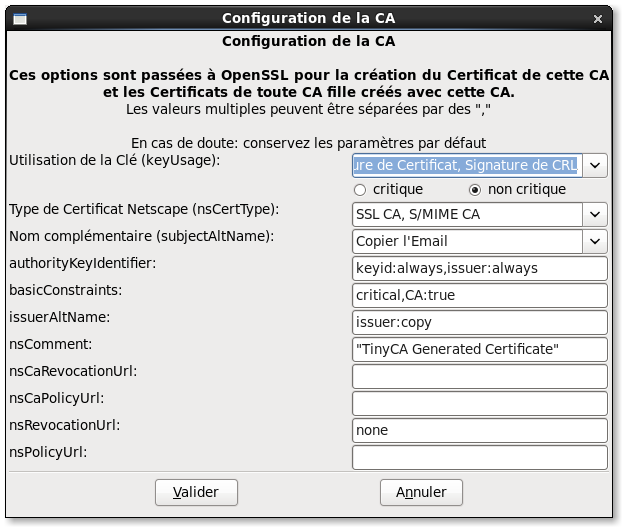This screenshot has width=622, height=527.
Task: Click the empty nsPolicyUrl input field
Action: coord(480,457)
